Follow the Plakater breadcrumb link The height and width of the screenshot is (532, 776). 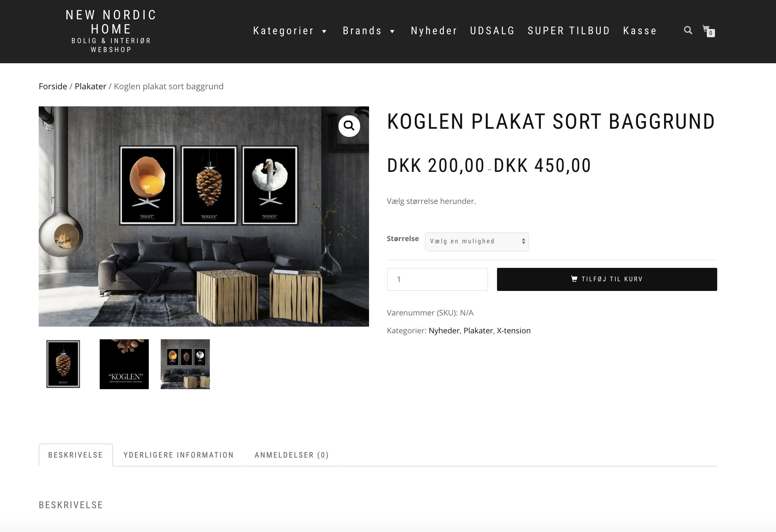click(90, 86)
